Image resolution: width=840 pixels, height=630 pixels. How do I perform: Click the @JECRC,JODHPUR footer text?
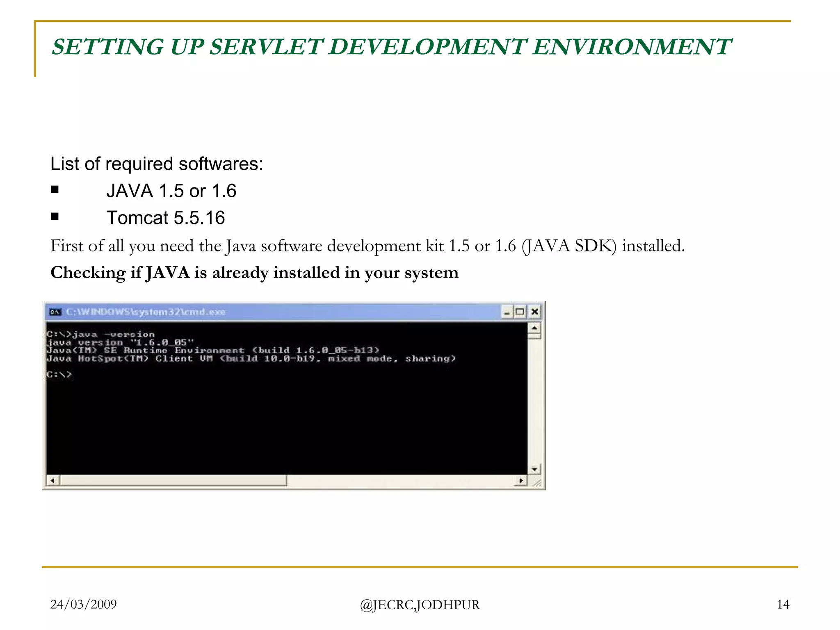[420, 605]
